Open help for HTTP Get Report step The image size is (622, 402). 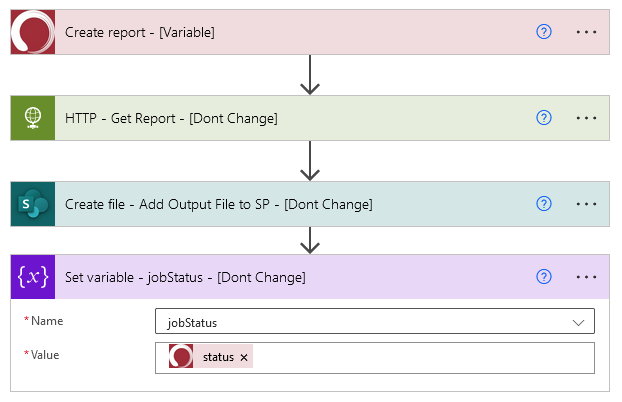point(544,118)
